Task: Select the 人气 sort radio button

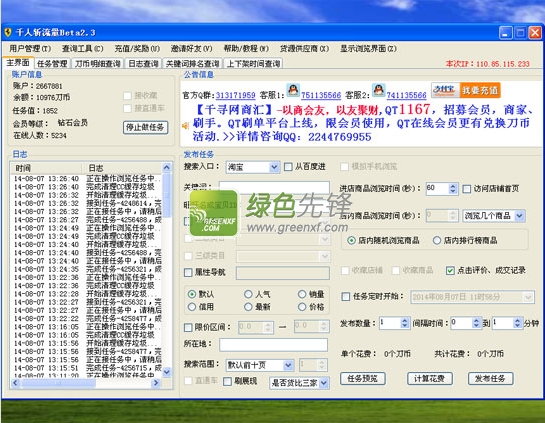Action: 248,294
